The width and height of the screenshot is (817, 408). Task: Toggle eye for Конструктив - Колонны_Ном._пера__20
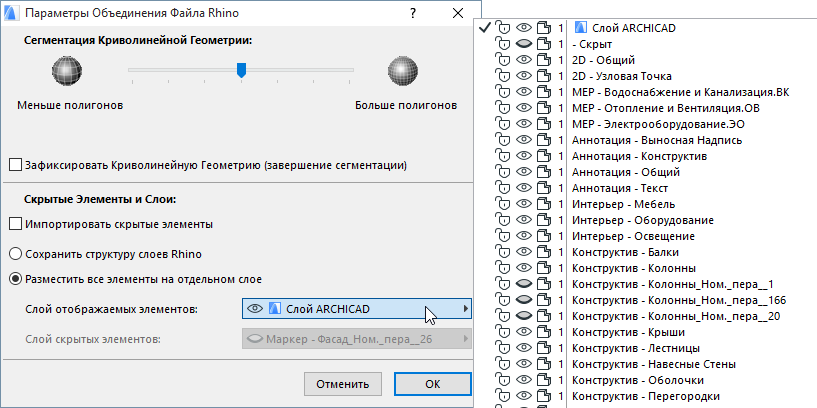[523, 316]
